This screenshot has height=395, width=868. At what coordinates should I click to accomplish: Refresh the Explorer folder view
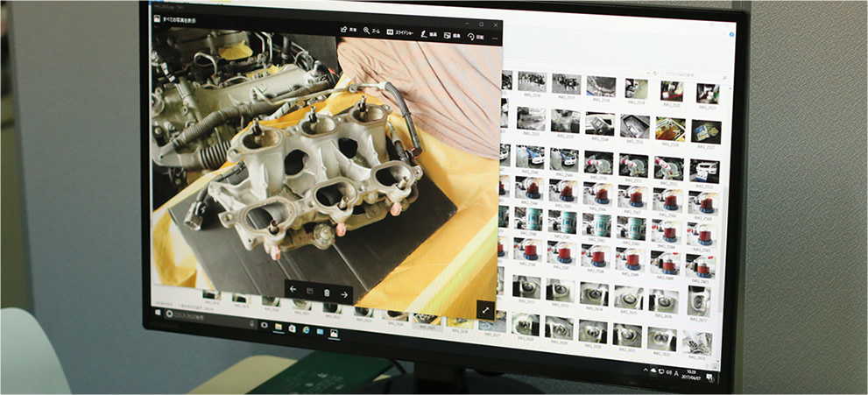pyautogui.click(x=655, y=73)
